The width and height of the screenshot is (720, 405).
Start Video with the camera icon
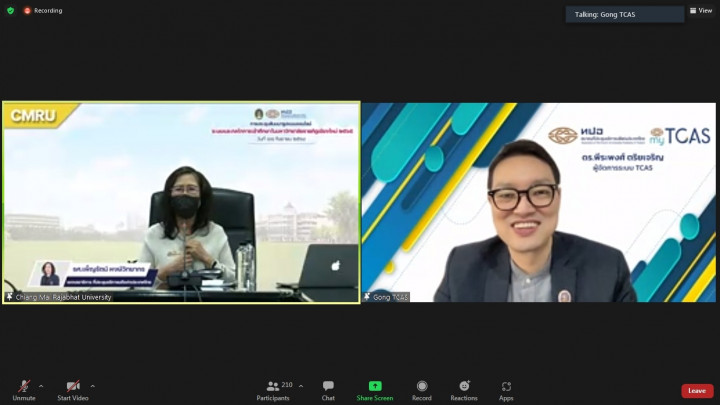click(x=73, y=391)
